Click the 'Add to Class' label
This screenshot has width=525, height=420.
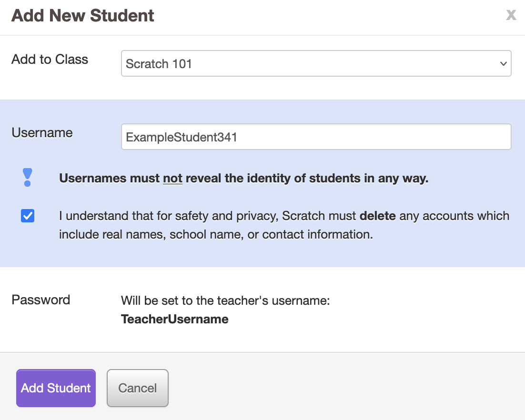point(50,60)
